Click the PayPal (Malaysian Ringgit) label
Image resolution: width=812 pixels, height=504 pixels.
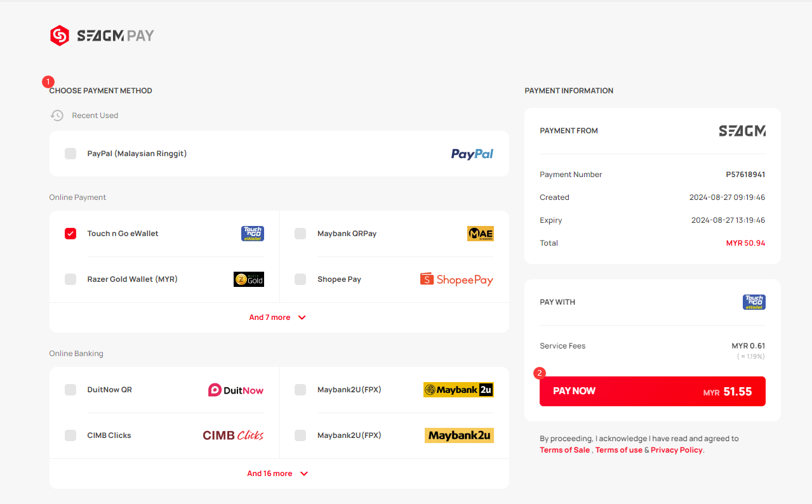[x=137, y=154]
